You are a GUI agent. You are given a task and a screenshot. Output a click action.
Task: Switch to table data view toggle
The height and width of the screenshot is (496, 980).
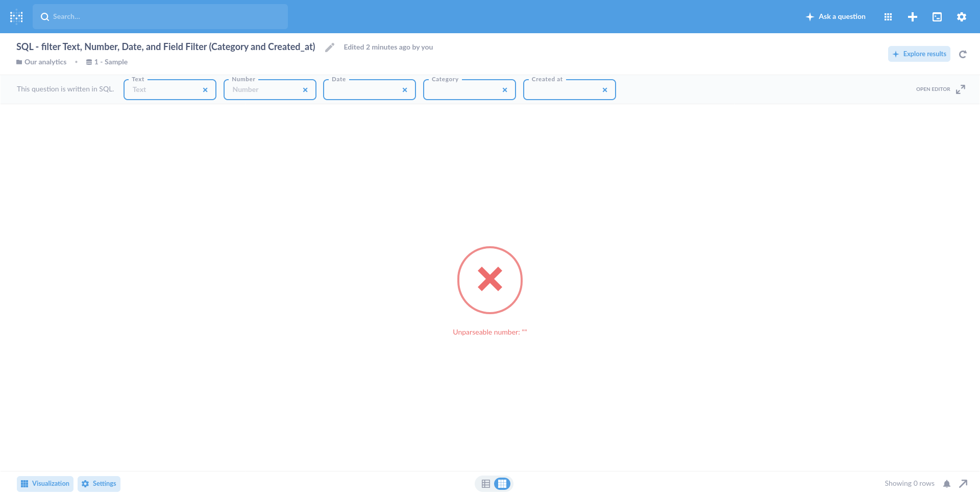[486, 484]
